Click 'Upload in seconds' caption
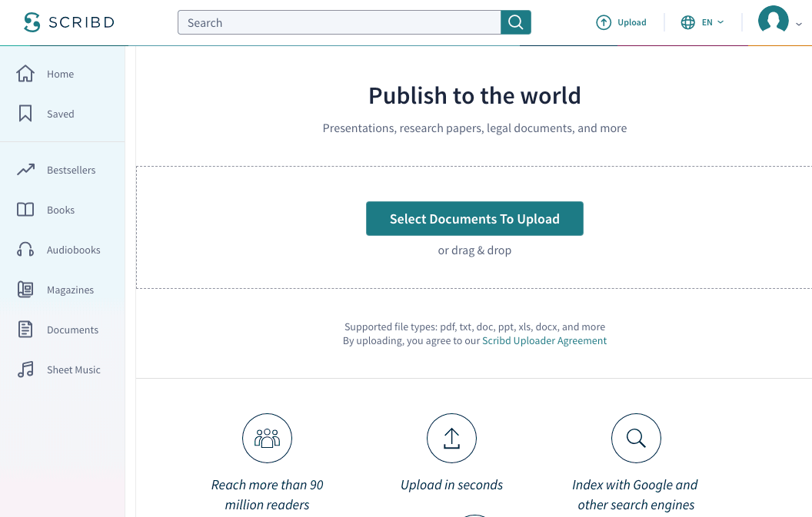This screenshot has width=812, height=517. pyautogui.click(x=451, y=485)
